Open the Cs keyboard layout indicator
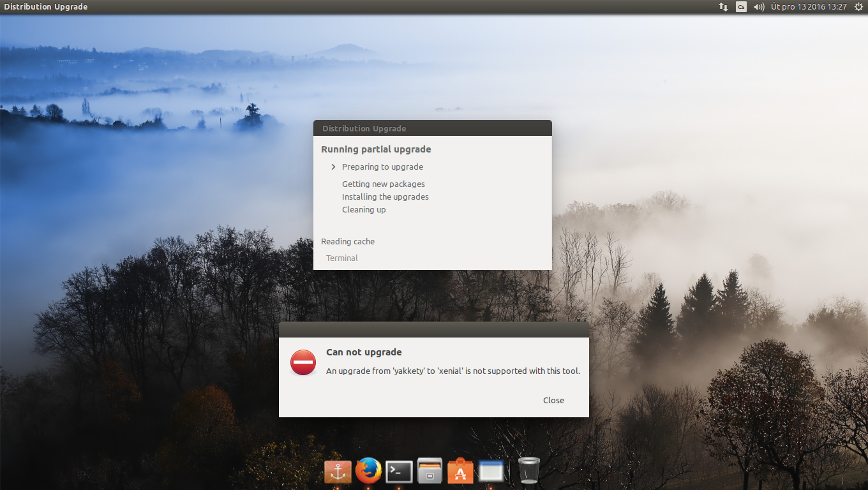 (x=741, y=7)
